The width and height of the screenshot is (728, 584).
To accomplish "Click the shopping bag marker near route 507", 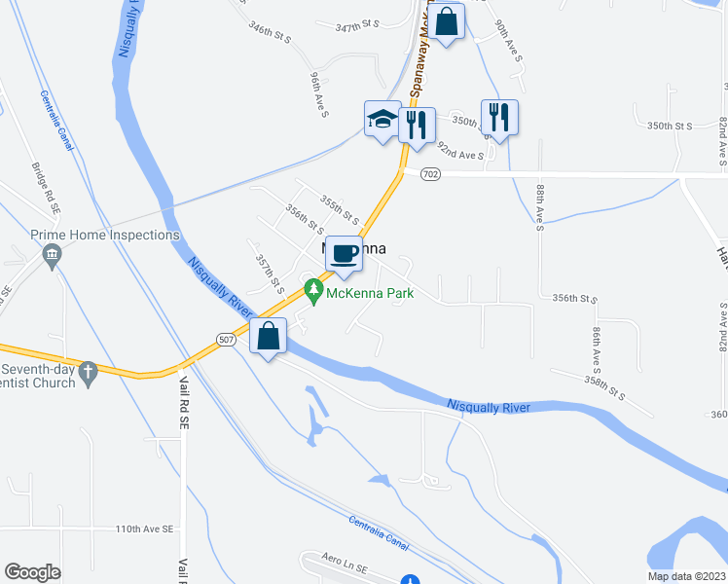I will coord(268,337).
